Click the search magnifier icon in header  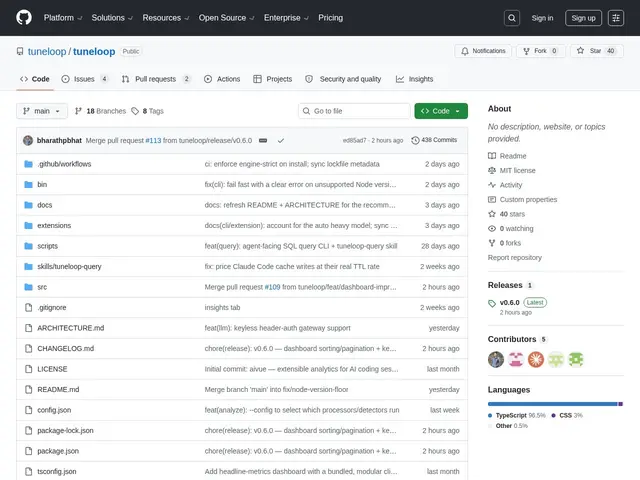[x=512, y=18]
